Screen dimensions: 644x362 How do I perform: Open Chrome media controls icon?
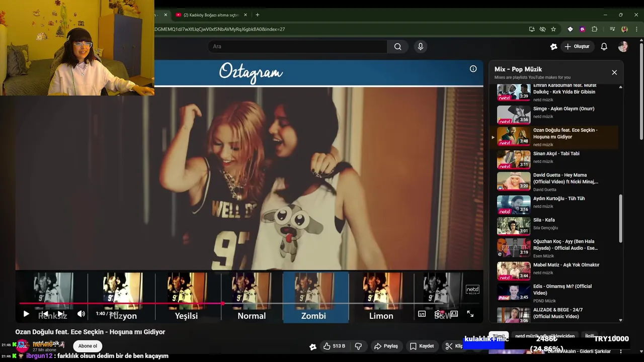click(x=612, y=29)
